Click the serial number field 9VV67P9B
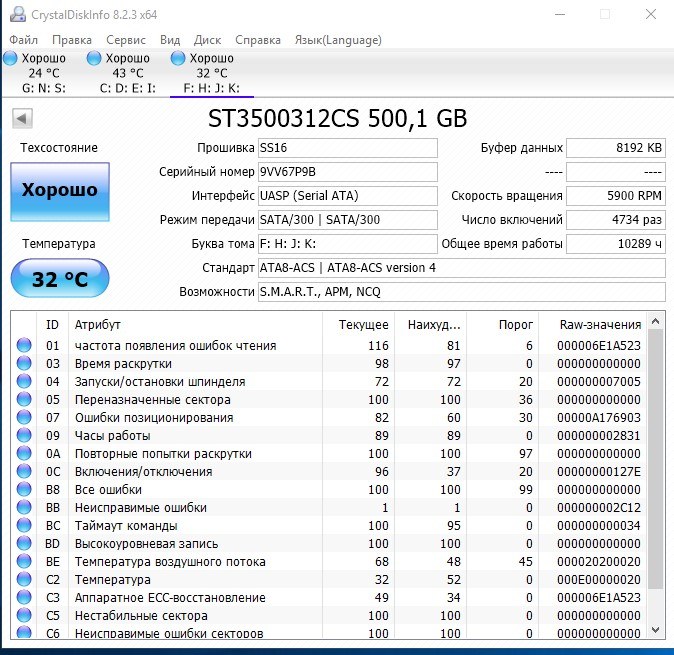The width and height of the screenshot is (674, 655). 347,172
